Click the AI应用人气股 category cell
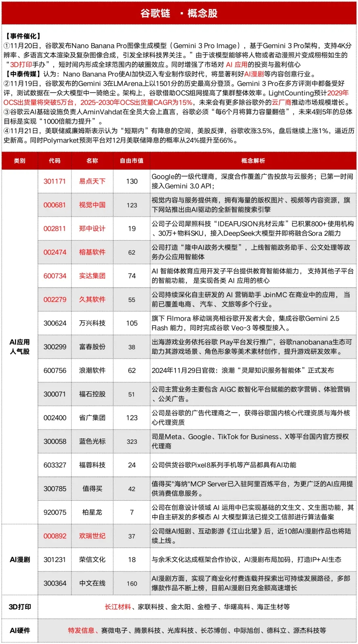The image size is (358, 644). coord(20,347)
